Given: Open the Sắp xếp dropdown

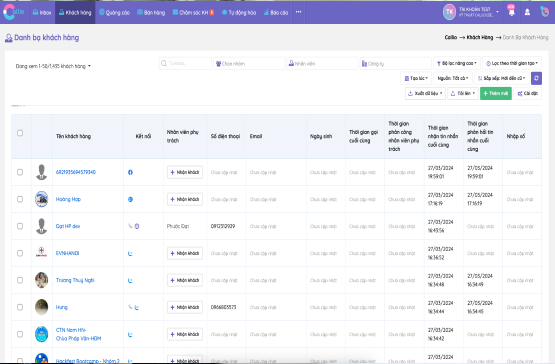Looking at the screenshot, I should pyautogui.click(x=502, y=78).
